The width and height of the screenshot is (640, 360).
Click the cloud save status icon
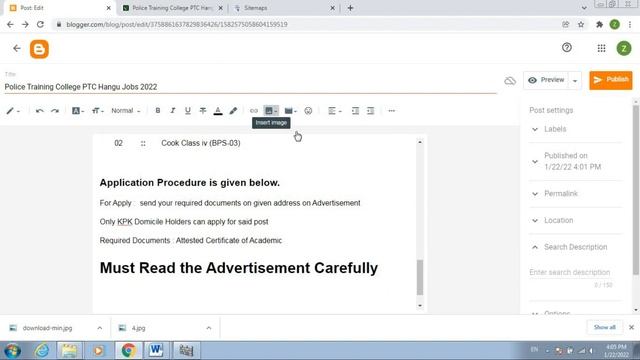[x=510, y=80]
